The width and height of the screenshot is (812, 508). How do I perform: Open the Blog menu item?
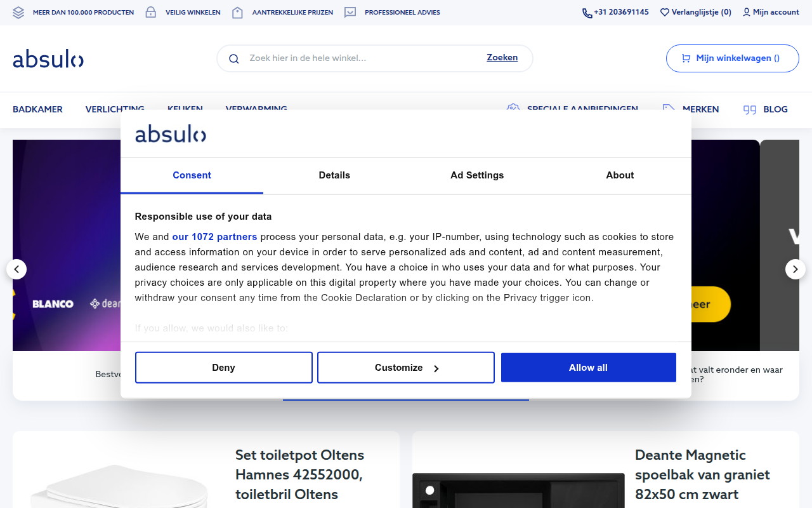pos(775,109)
